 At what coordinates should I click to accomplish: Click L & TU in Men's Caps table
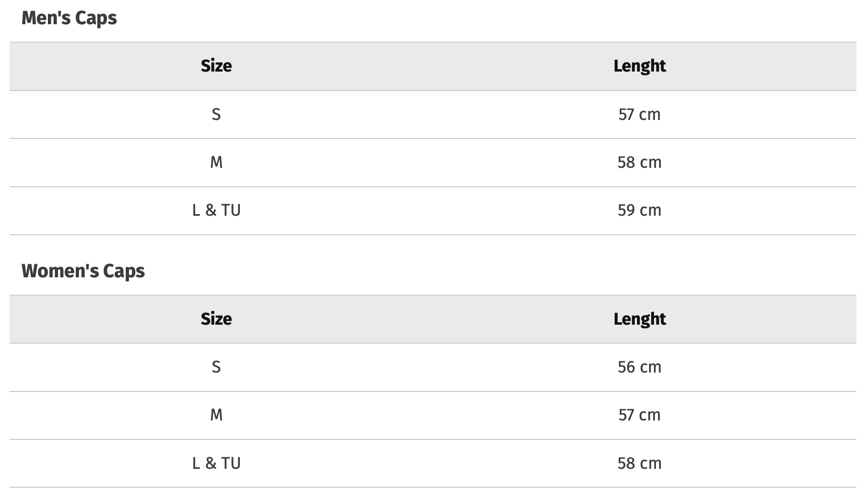(216, 210)
